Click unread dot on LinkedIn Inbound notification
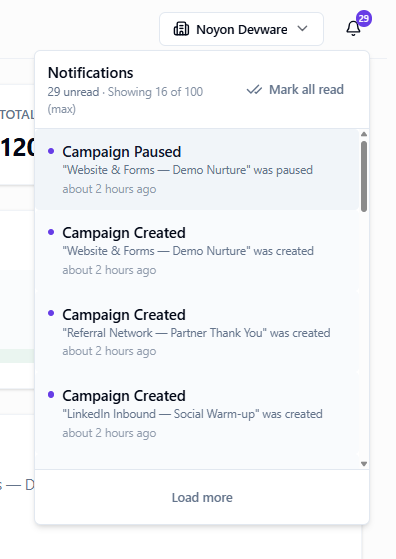The image size is (396, 559). [x=51, y=395]
